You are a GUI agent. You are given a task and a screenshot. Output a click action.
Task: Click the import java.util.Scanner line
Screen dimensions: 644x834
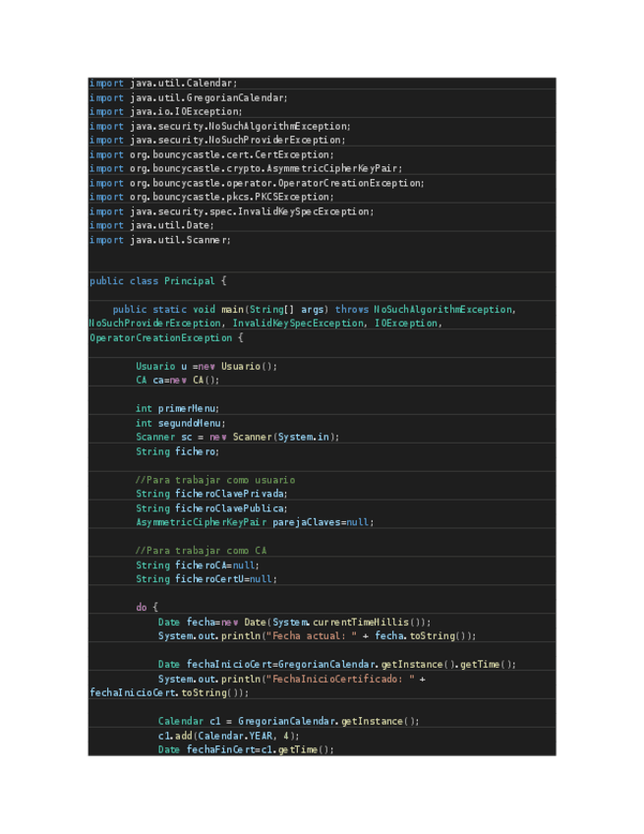[160, 240]
